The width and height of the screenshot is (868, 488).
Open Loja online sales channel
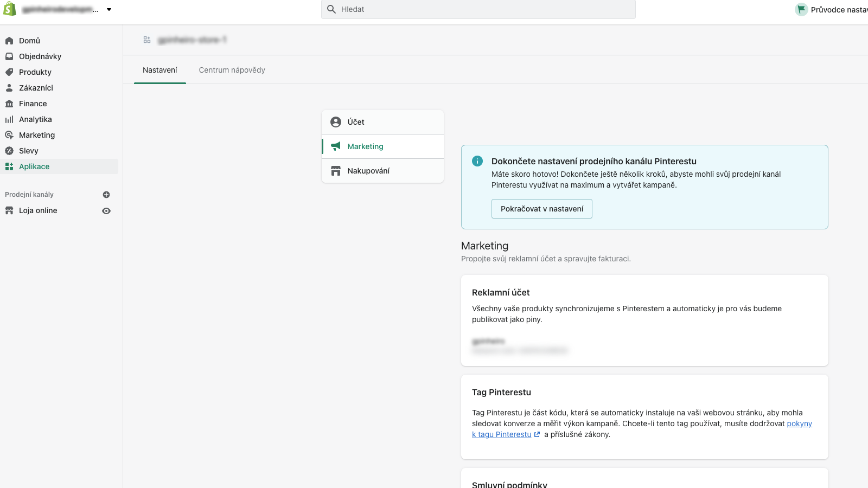[38, 210]
